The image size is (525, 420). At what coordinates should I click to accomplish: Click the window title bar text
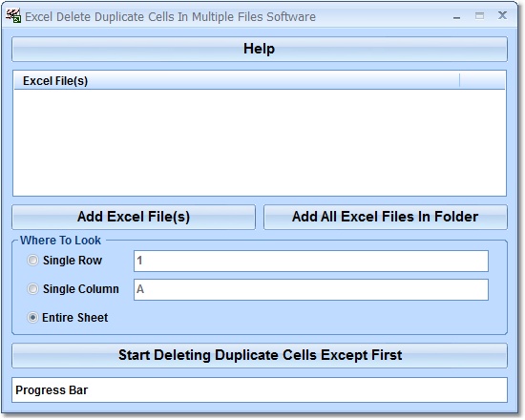coord(170,17)
